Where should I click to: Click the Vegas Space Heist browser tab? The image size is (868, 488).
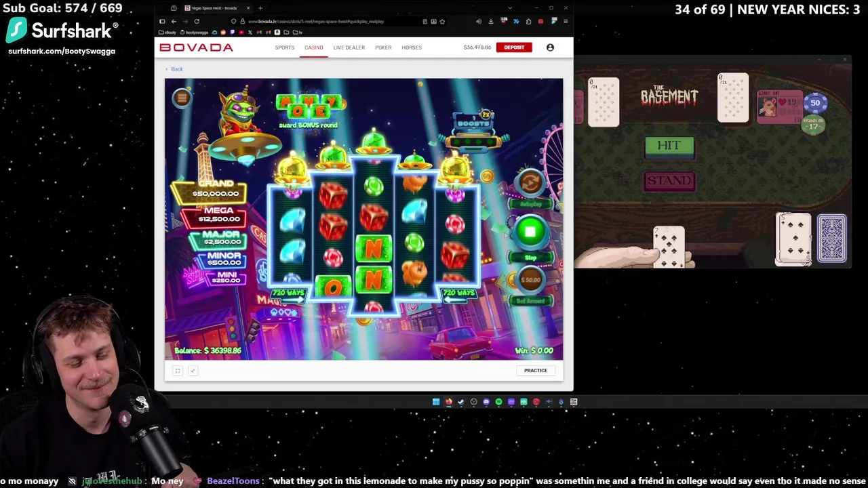click(216, 8)
